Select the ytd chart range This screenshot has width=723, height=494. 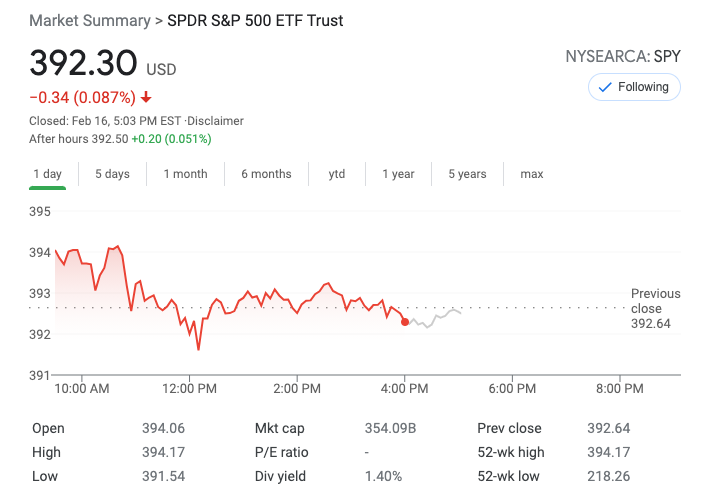tap(337, 174)
